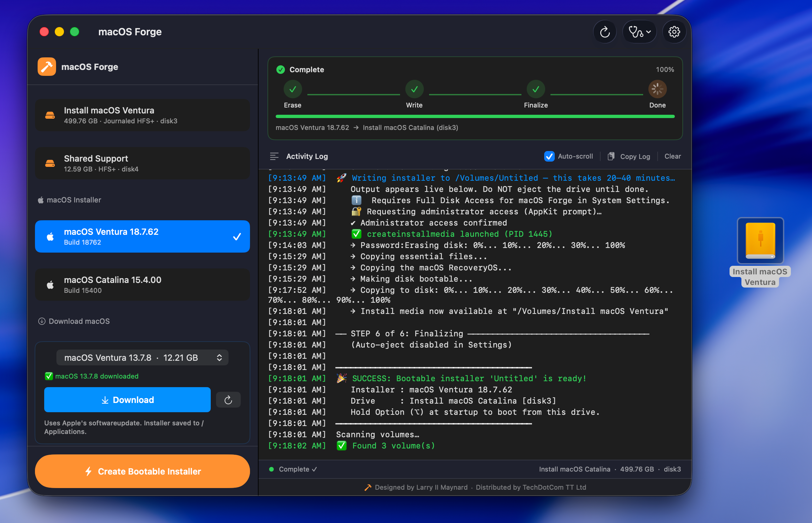Click the Designed by Larry II Maynard credit
This screenshot has height=523, width=812.
coord(421,487)
